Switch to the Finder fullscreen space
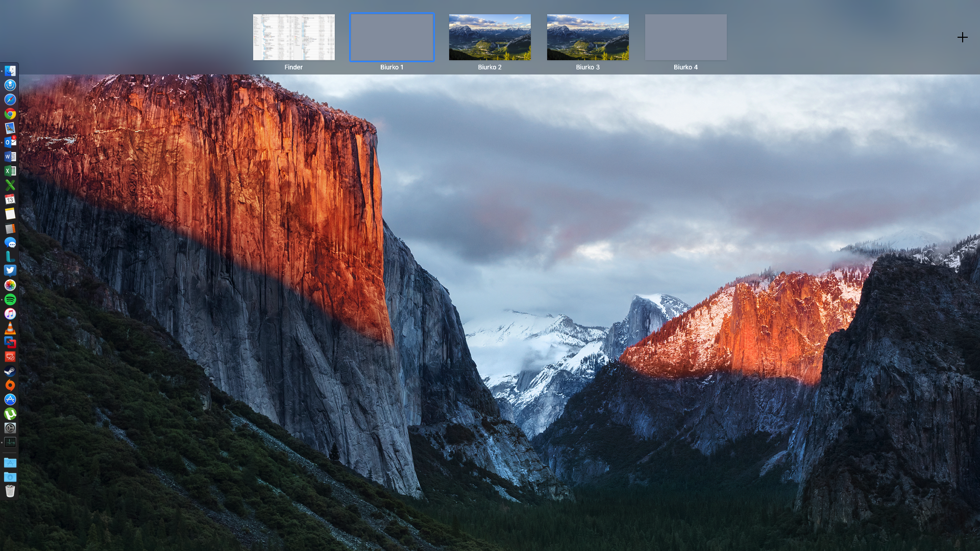 (x=294, y=37)
